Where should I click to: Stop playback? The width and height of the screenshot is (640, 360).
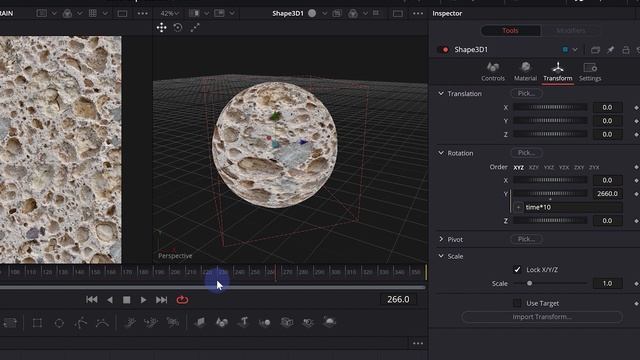[x=127, y=300]
